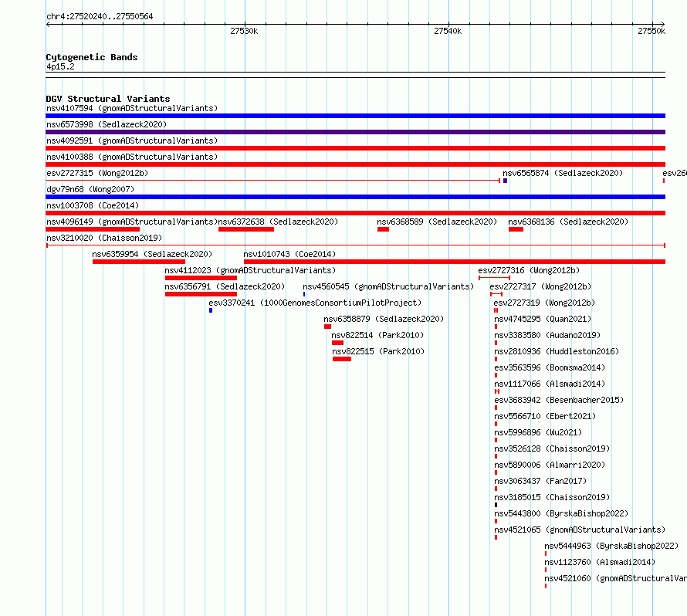
Task: Open the nsv3383580 Audano2019 label
Action: 547,335
